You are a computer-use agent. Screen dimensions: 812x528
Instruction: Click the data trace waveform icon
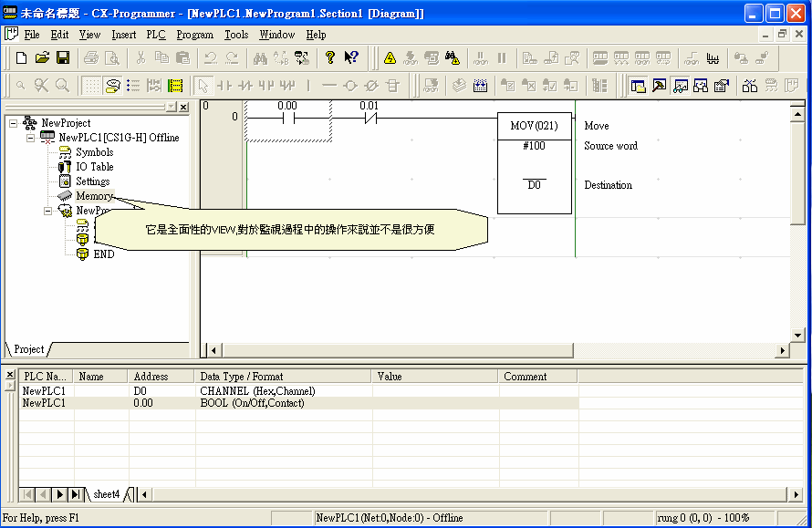[713, 58]
